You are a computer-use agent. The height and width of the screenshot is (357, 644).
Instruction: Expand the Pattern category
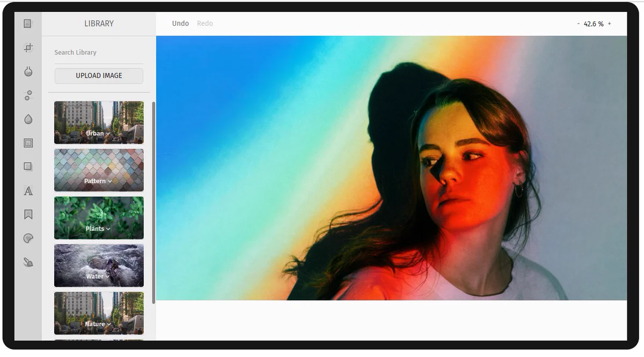pos(99,170)
